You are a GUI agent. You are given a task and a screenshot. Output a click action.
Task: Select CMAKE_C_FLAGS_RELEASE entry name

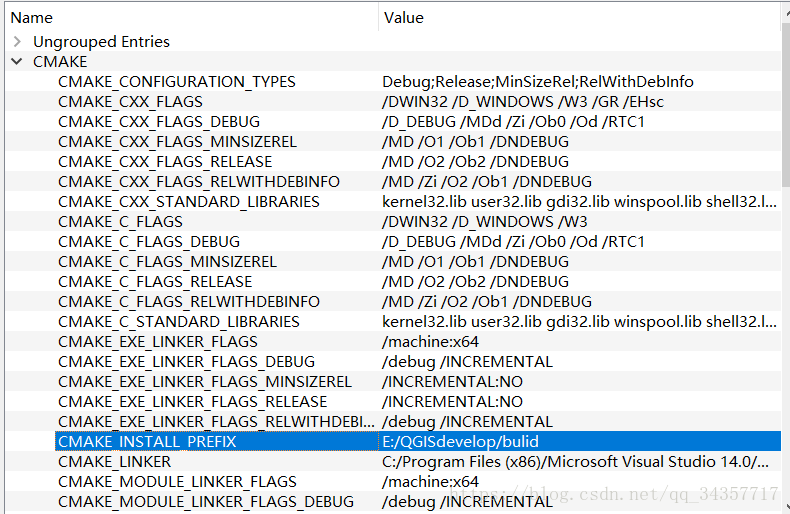click(x=155, y=282)
